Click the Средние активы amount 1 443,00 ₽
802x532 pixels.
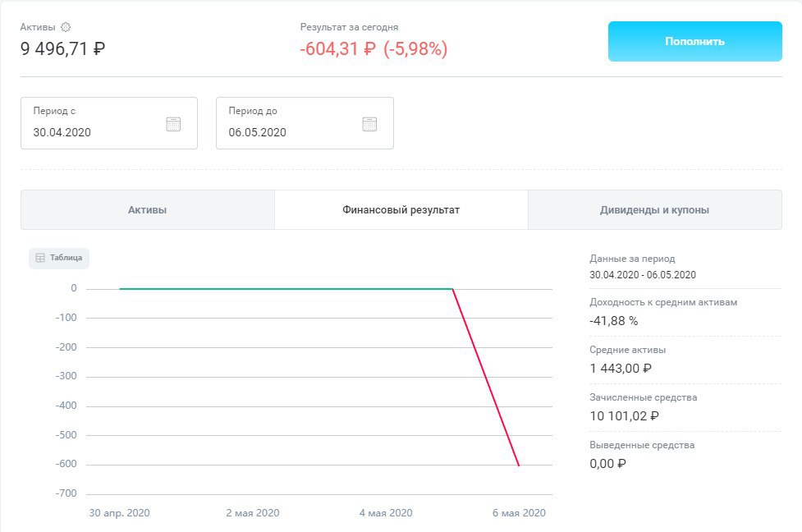click(x=621, y=369)
